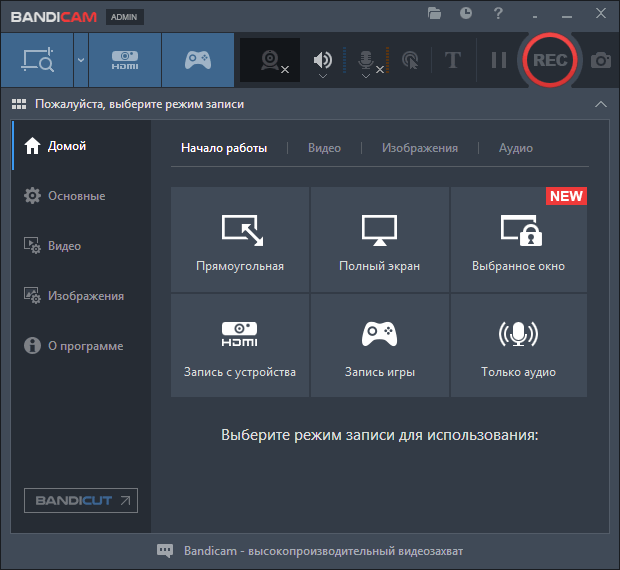
Task: Toggle the microphone input
Action: click(367, 59)
